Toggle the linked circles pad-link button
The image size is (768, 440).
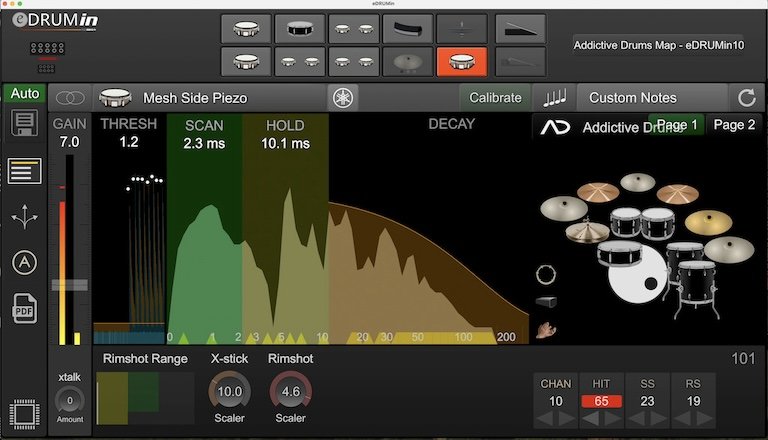(x=70, y=98)
